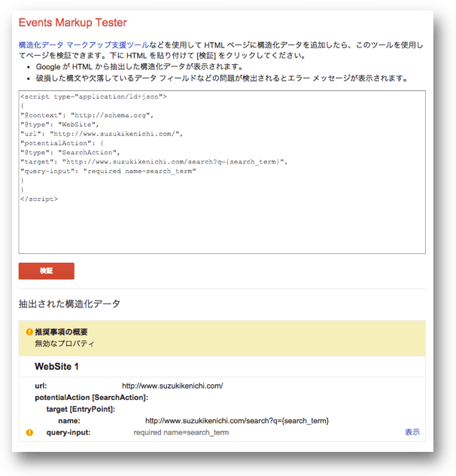Click the warning icon beside 推奨事項の概要
Viewport: 456px width, 476px height.
click(29, 332)
